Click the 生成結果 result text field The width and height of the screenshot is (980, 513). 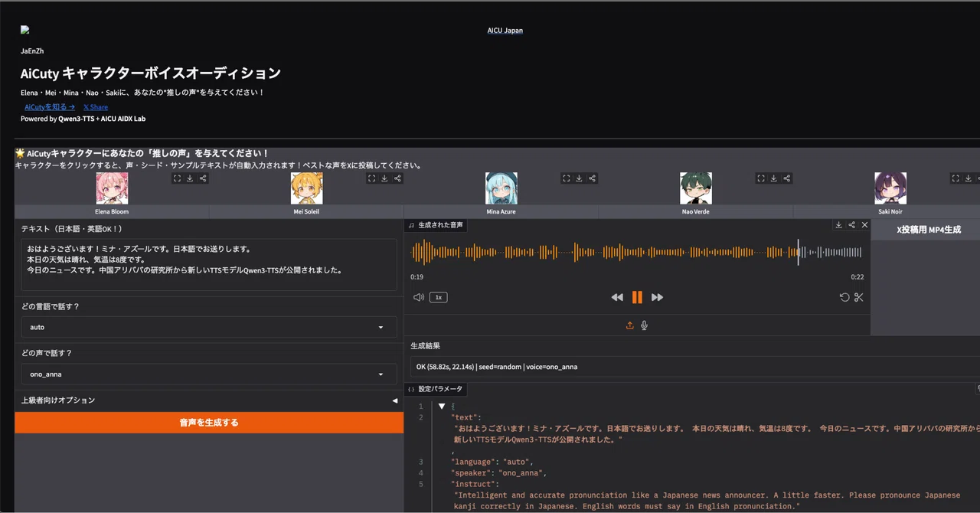pyautogui.click(x=695, y=367)
